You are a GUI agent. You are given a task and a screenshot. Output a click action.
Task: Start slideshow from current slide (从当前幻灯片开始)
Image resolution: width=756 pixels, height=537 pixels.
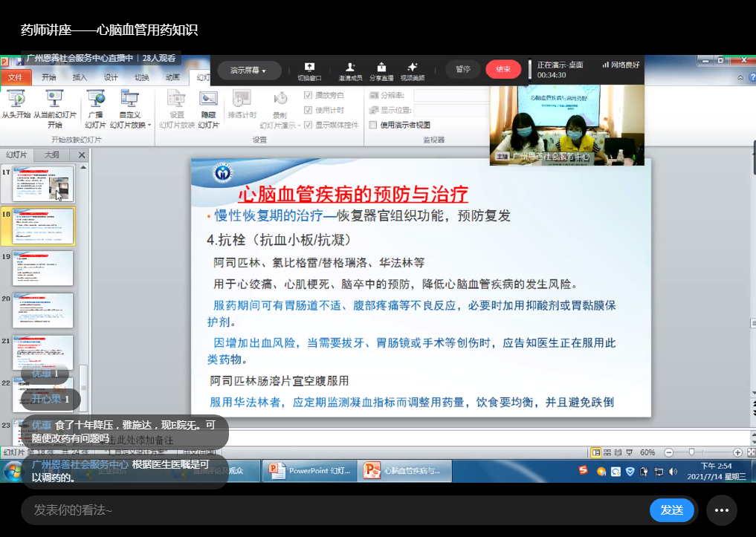(x=54, y=109)
